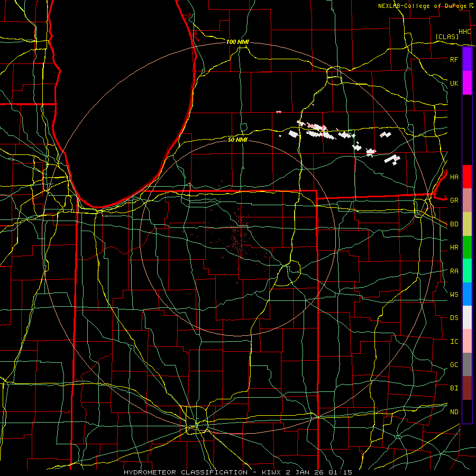The height and width of the screenshot is (476, 476).
Task: Click the HA red legend color swatch
Action: point(467,177)
